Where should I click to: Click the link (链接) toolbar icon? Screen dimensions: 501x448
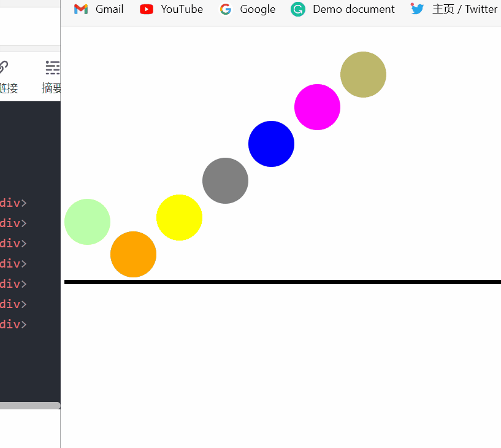click(4, 67)
